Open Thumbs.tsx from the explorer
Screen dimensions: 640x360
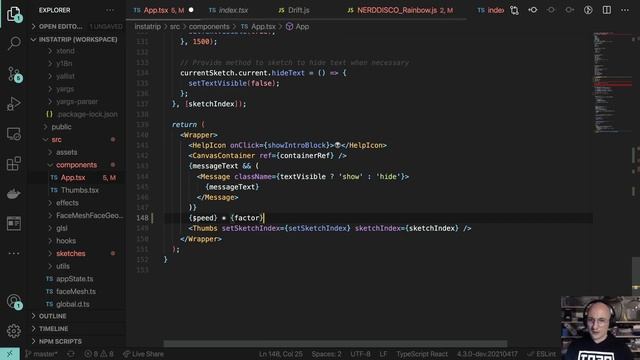point(80,190)
